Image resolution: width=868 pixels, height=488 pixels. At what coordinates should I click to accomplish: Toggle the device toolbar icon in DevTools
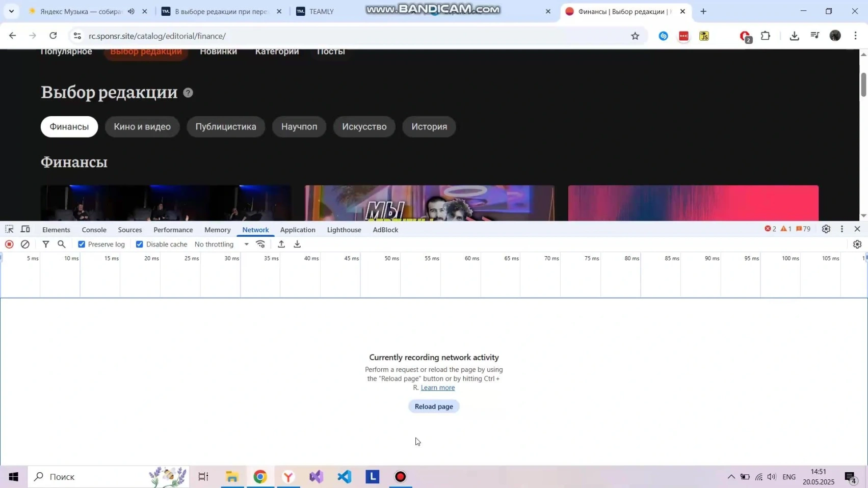[x=25, y=229]
